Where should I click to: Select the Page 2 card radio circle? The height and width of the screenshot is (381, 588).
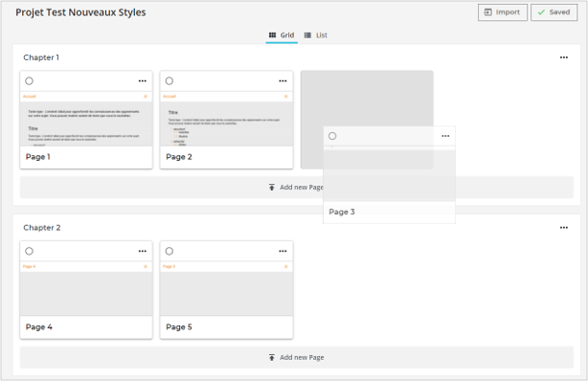(170, 81)
